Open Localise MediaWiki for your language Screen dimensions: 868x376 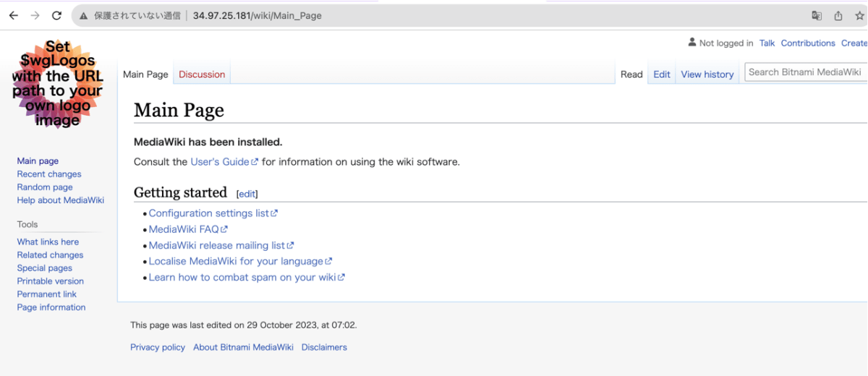[240, 261]
